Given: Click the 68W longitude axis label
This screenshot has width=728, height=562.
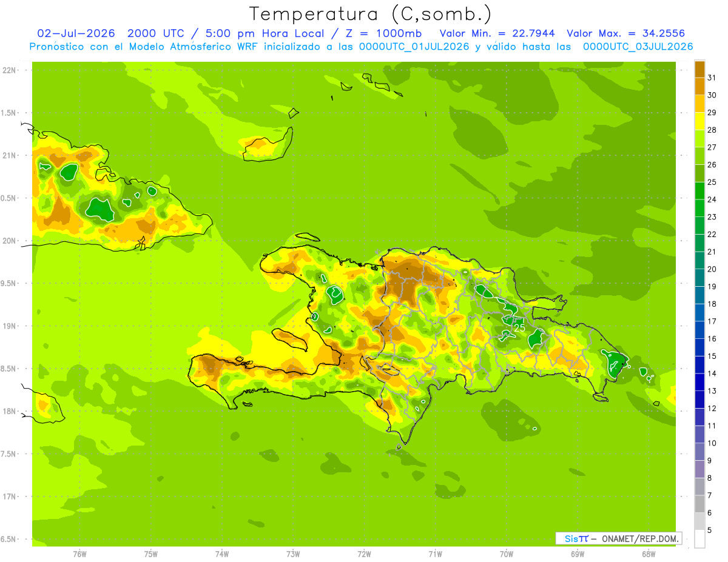Looking at the screenshot, I should pyautogui.click(x=649, y=554).
